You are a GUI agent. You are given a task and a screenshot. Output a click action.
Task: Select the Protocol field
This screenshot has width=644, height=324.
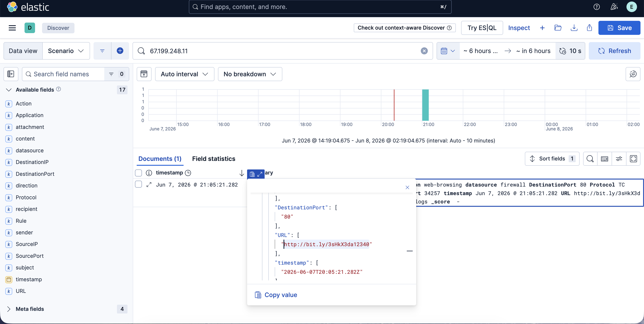[x=26, y=197]
